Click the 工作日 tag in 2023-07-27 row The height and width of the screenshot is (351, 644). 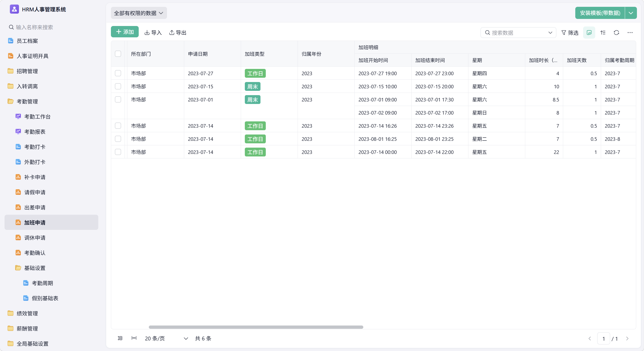tap(255, 73)
